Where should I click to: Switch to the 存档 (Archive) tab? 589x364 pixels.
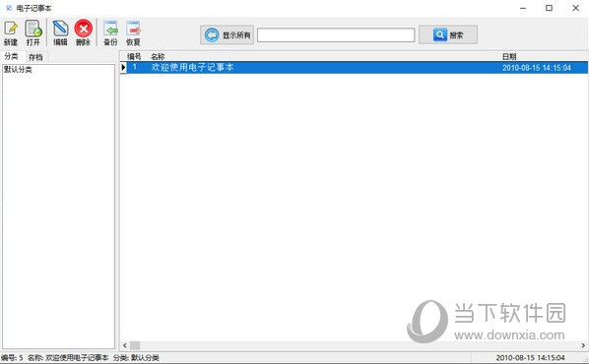click(x=35, y=57)
